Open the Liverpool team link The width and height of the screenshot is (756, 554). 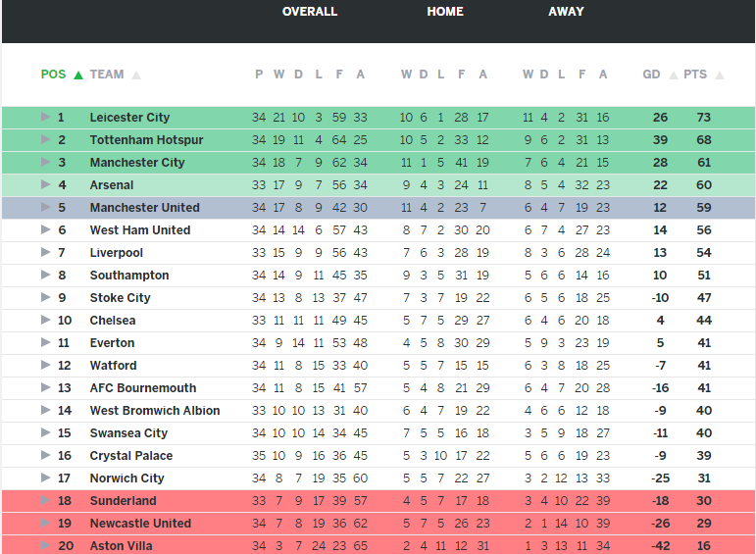(117, 253)
